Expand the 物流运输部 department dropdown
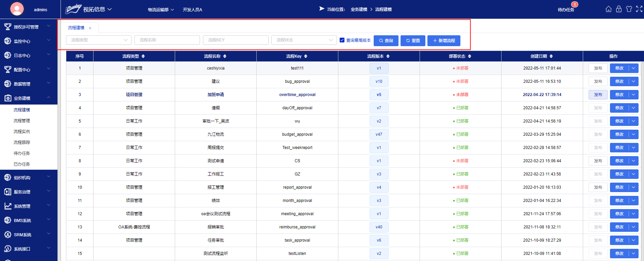 pyautogui.click(x=161, y=10)
